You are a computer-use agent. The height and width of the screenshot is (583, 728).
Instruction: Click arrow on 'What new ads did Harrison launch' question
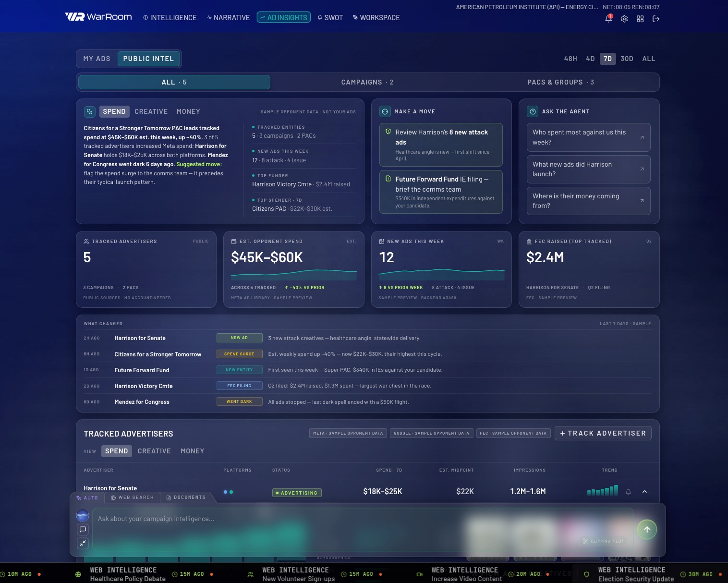click(642, 169)
